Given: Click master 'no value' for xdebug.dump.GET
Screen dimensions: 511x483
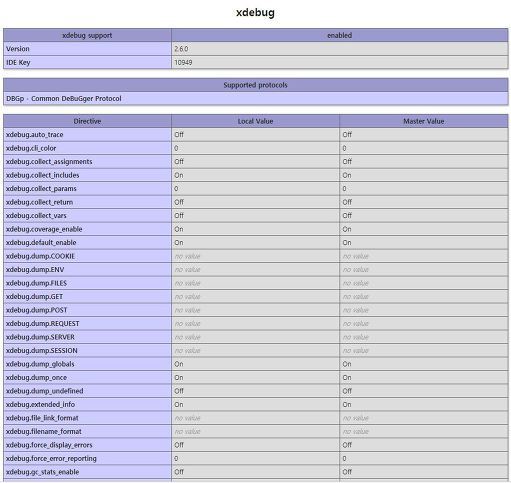Looking at the screenshot, I should point(356,297).
